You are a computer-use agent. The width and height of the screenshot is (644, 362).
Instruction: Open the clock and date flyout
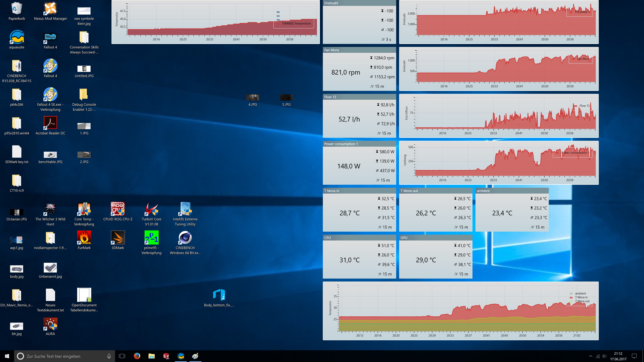coord(618,356)
